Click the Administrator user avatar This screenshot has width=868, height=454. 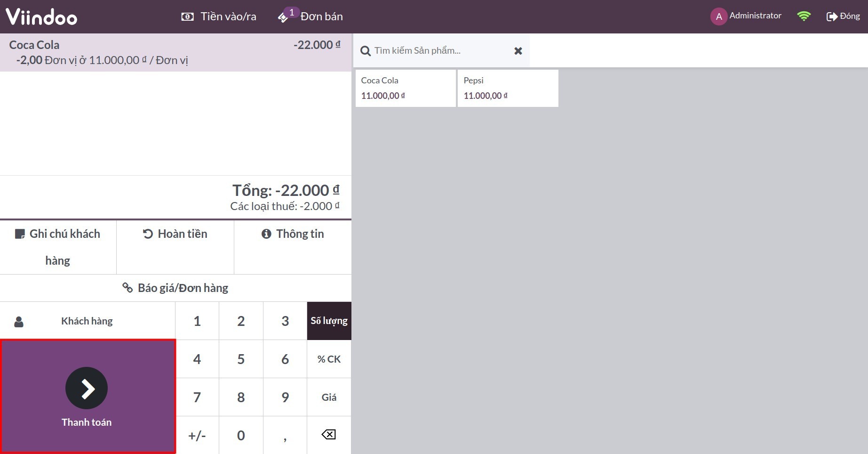click(718, 16)
